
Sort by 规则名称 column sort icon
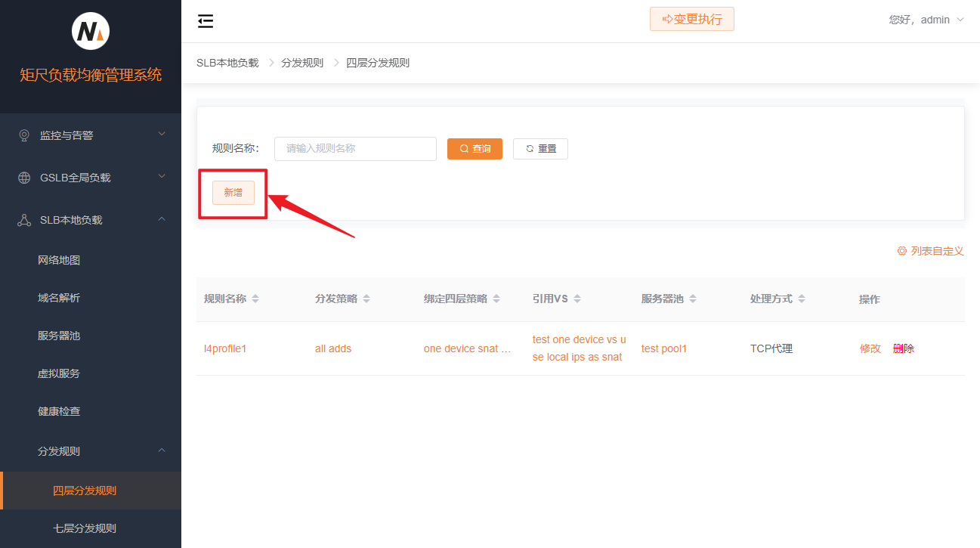click(x=255, y=299)
